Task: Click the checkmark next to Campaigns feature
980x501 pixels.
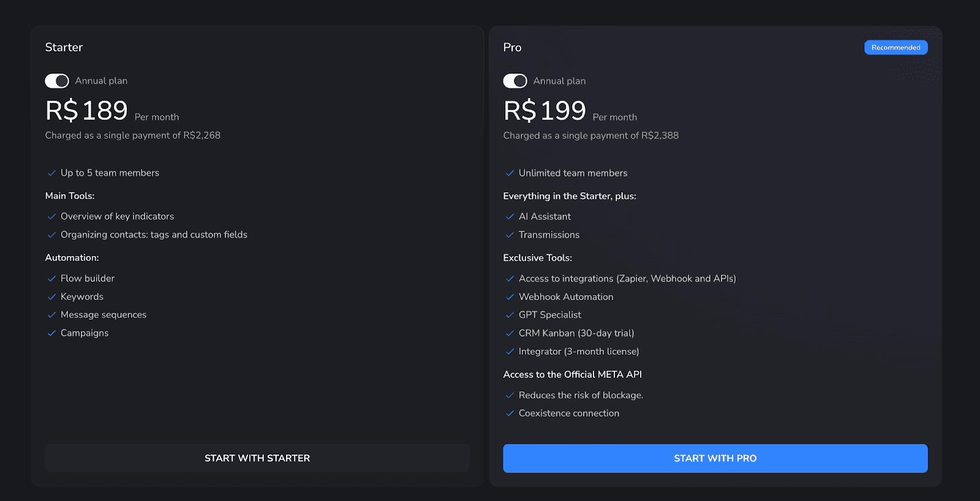Action: tap(51, 333)
